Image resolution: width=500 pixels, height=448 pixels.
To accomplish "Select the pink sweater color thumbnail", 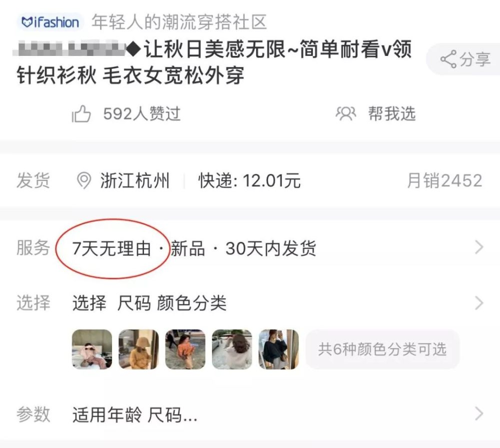I will click(x=92, y=349).
